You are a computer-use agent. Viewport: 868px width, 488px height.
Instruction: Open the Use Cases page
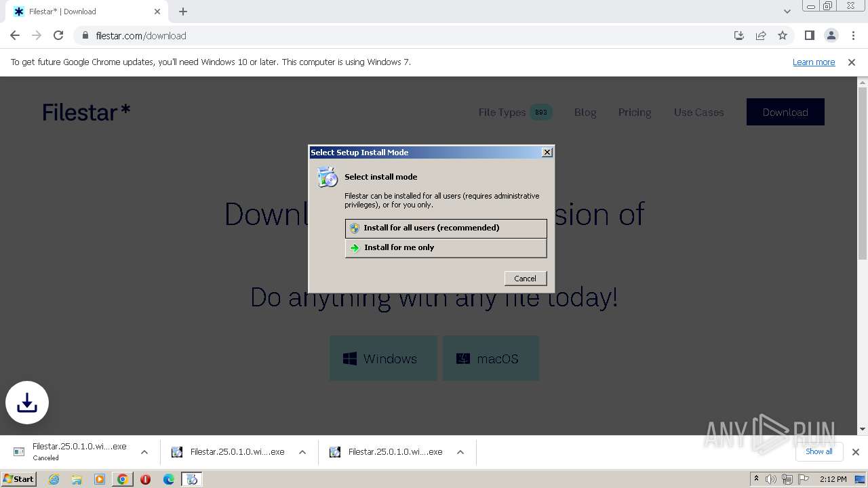coord(698,113)
